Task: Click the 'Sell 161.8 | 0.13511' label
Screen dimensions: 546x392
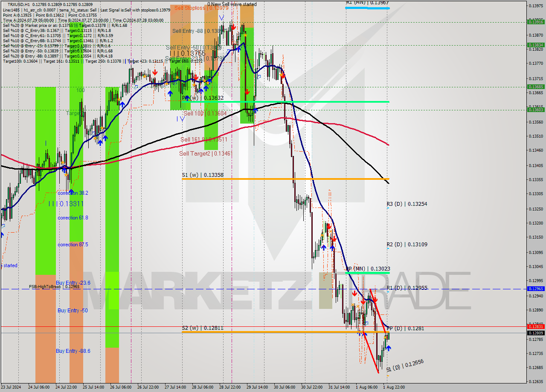Action: 203,139
